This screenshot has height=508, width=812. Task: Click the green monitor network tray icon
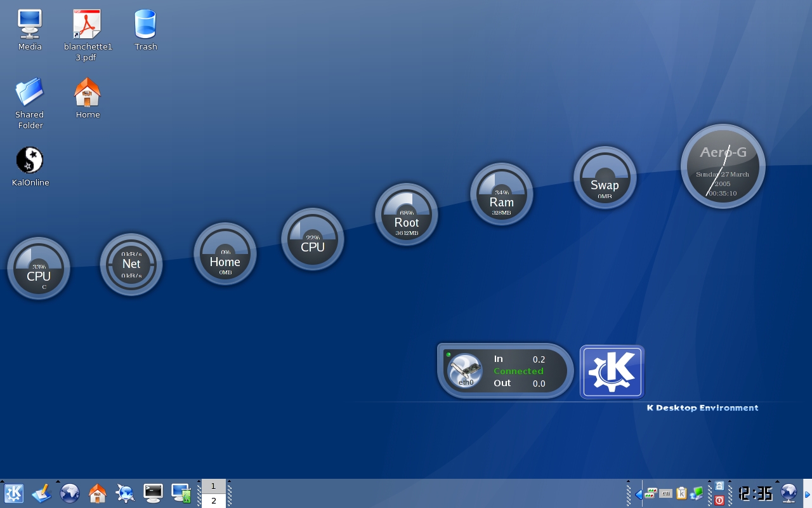(697, 493)
